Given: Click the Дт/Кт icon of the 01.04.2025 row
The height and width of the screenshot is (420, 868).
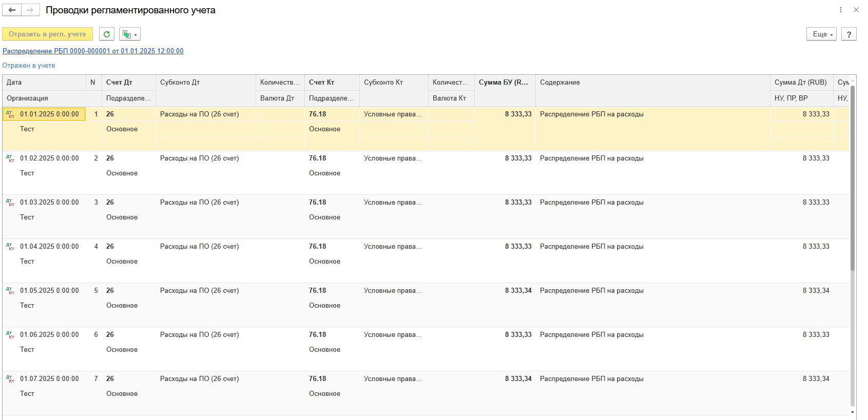Looking at the screenshot, I should [x=10, y=247].
